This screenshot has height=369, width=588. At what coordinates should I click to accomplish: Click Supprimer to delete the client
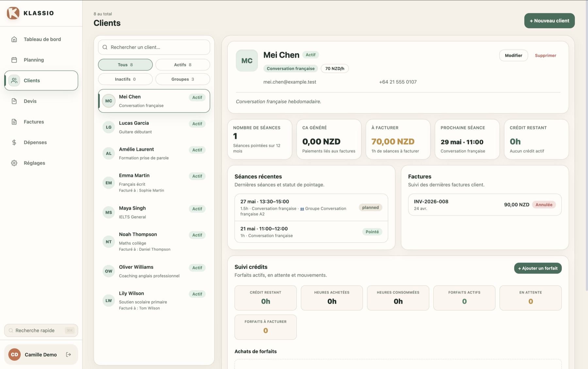pos(545,55)
